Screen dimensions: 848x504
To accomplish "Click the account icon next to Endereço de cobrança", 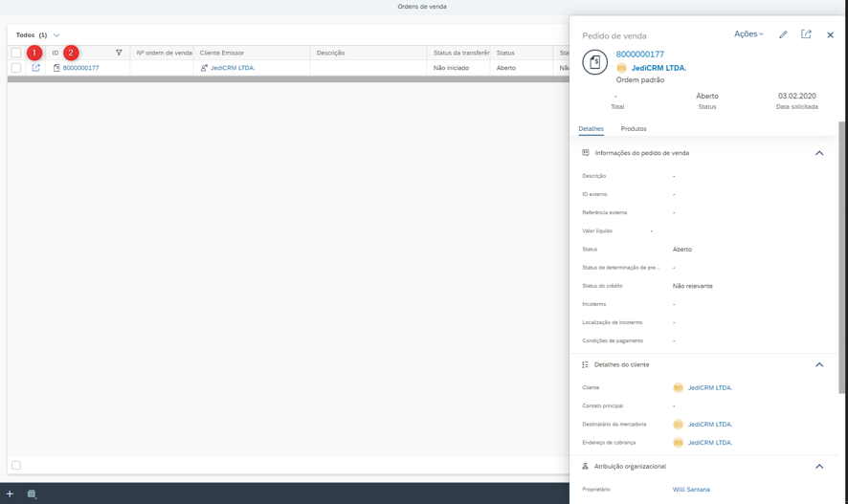I will click(678, 443).
